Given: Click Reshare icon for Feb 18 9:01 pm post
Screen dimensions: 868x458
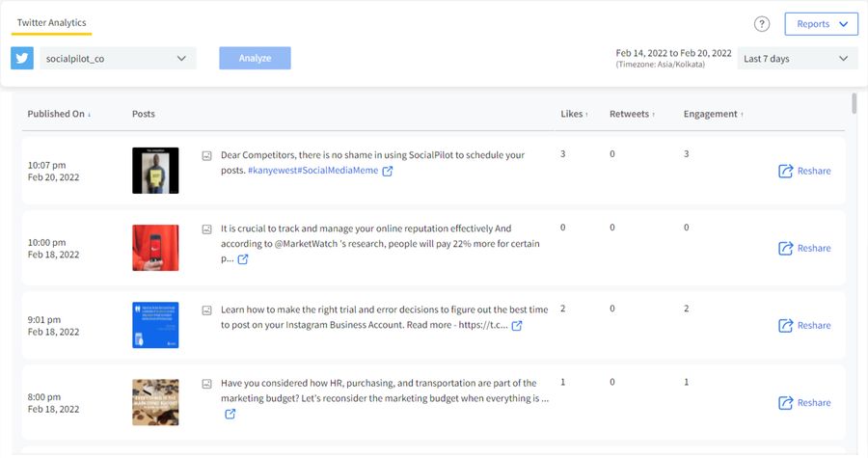Looking at the screenshot, I should [785, 325].
